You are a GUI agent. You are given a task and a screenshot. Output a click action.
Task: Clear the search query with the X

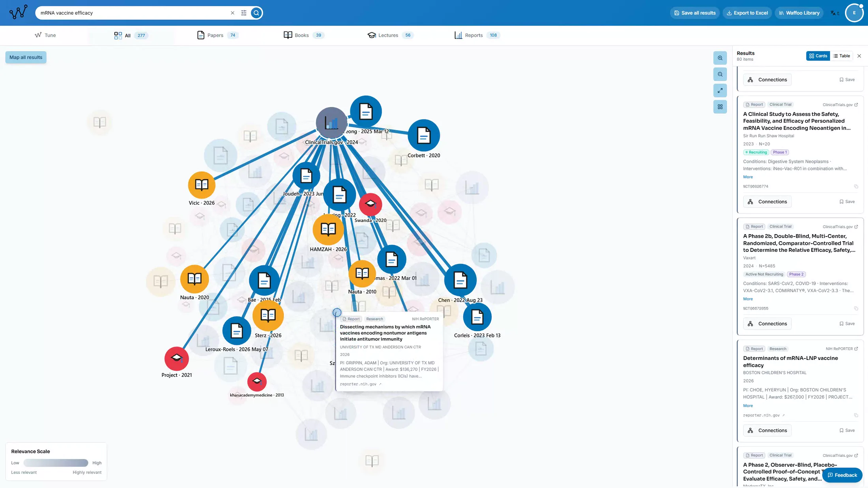pyautogui.click(x=232, y=13)
